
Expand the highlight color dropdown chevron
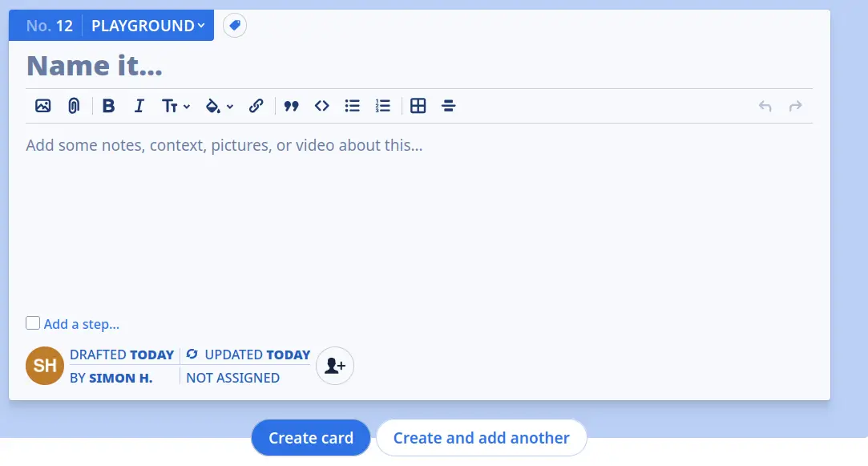pos(231,105)
